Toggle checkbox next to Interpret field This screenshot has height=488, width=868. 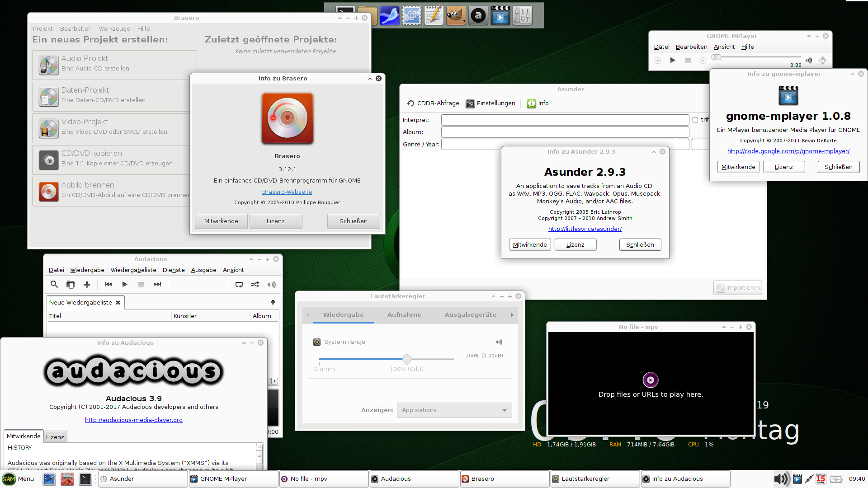(x=695, y=120)
